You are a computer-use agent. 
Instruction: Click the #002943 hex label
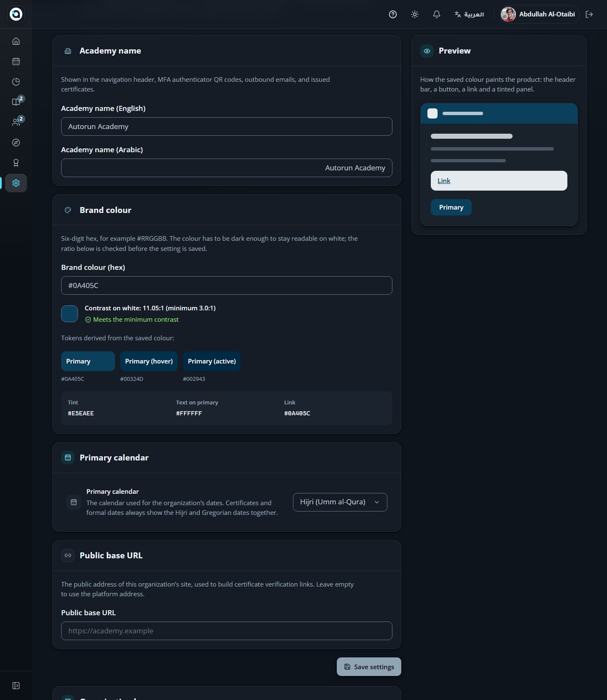pyautogui.click(x=194, y=379)
